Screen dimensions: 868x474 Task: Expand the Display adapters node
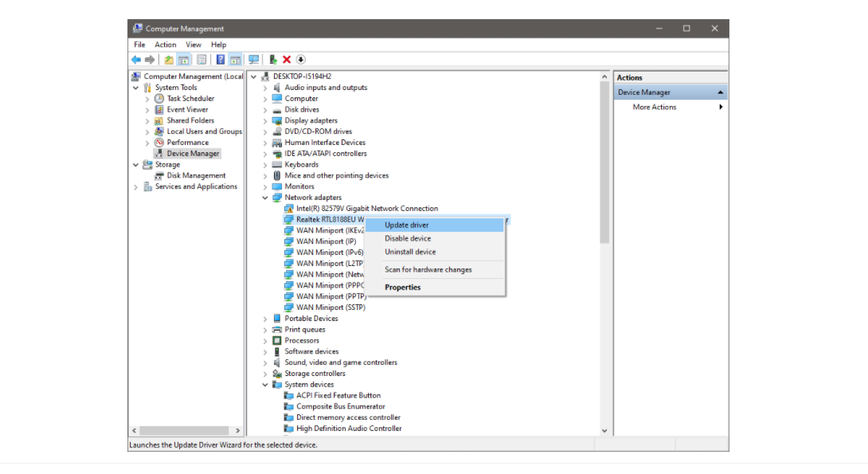click(265, 120)
